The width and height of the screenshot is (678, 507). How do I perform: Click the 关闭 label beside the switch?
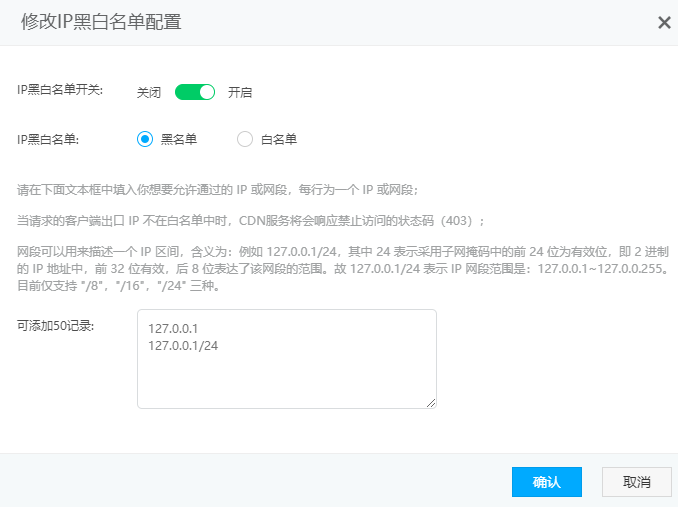pos(149,92)
